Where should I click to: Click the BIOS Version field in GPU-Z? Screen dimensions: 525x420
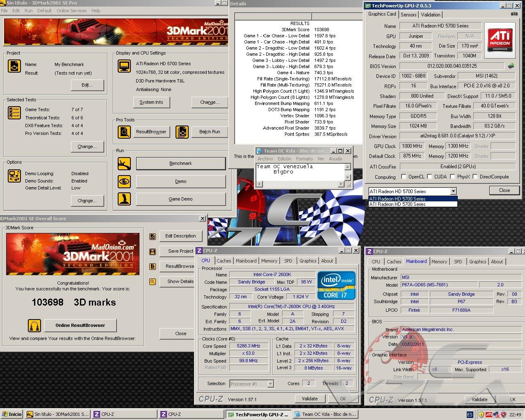pyautogui.click(x=452, y=66)
